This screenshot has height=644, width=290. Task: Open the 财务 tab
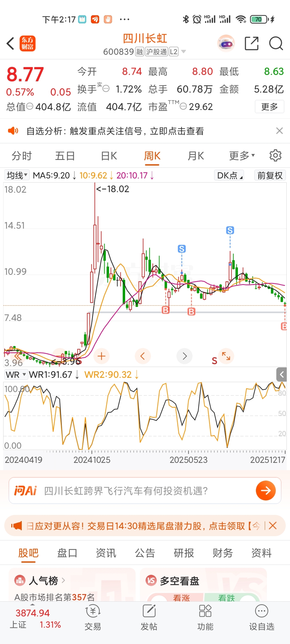(x=223, y=553)
